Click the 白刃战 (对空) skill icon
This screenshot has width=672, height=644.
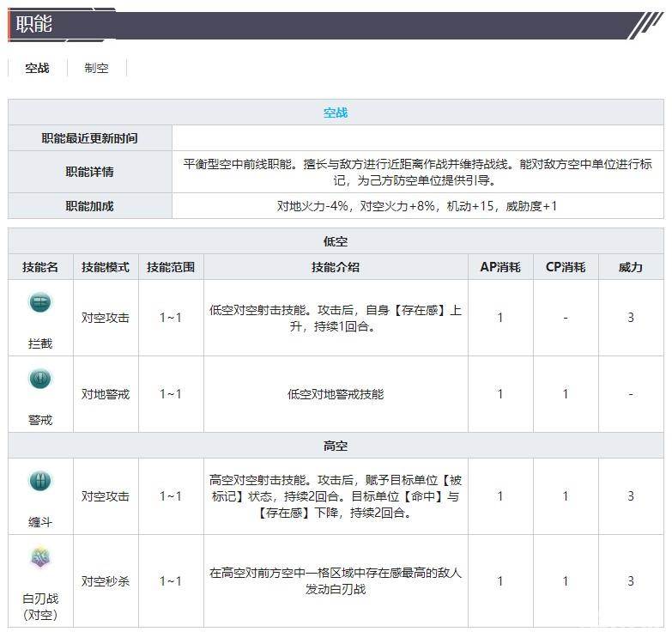[40, 559]
